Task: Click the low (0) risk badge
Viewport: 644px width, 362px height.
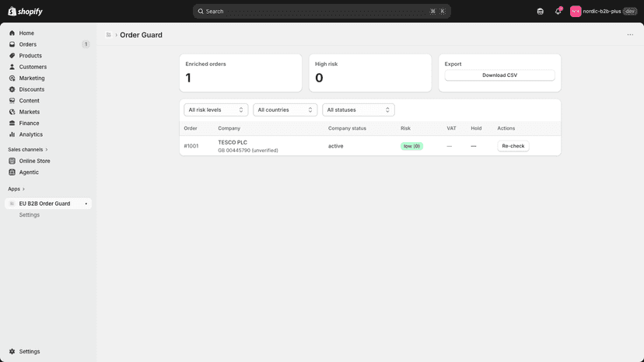Action: click(x=411, y=146)
